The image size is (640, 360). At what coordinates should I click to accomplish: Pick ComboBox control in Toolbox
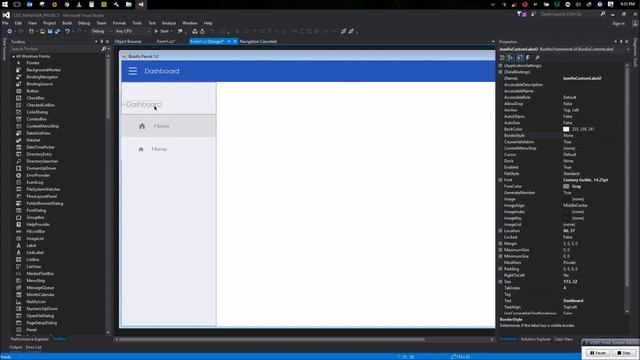click(x=36, y=119)
